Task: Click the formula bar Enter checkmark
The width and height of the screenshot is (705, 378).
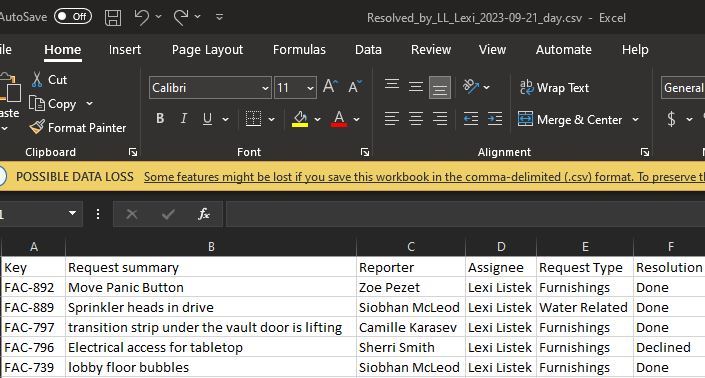Action: [168, 214]
